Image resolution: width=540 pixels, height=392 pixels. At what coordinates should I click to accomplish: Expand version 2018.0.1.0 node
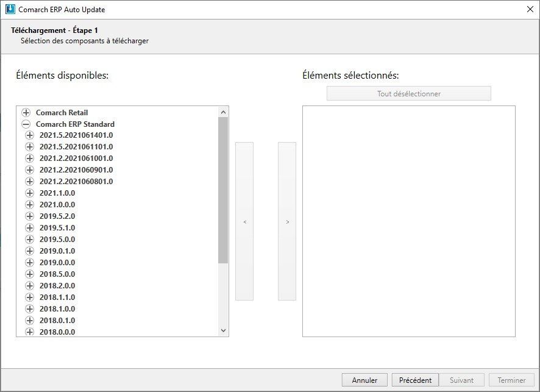[x=30, y=320]
